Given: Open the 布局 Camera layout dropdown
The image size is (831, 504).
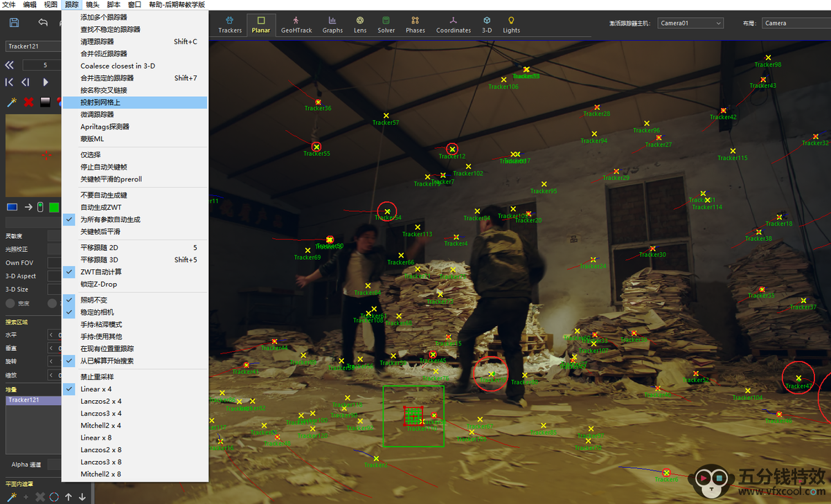Looking at the screenshot, I should pos(795,23).
